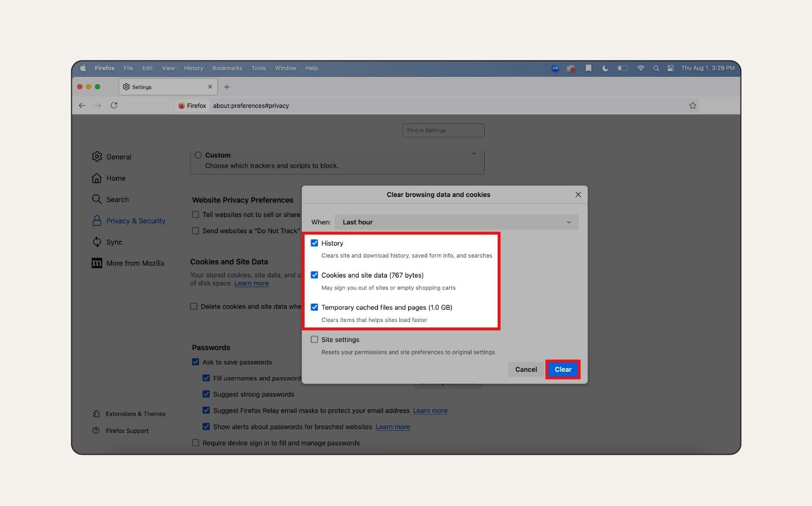Screen dimensions: 812x506
Task: Uncheck Fill usernames and passwords
Action: [206, 378]
